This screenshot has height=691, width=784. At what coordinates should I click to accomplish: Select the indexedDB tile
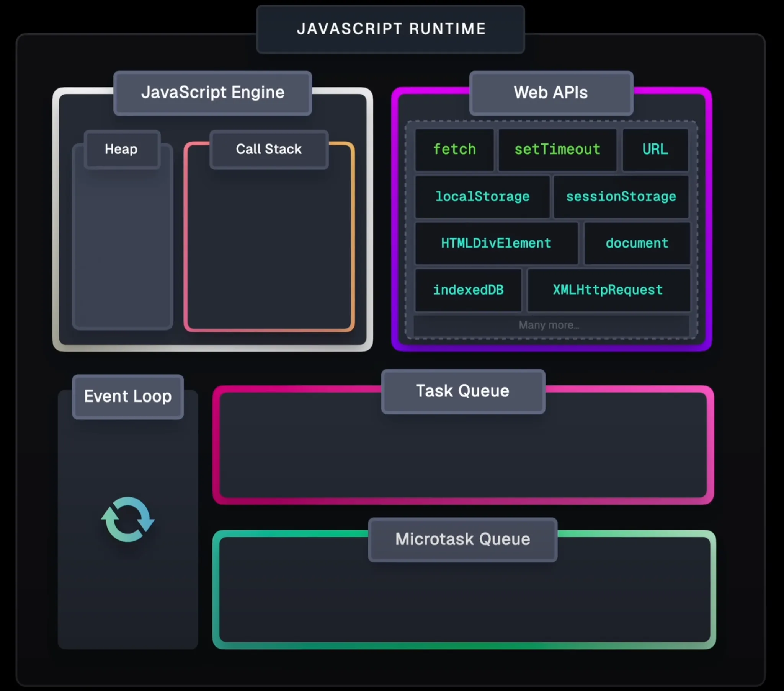tap(468, 290)
